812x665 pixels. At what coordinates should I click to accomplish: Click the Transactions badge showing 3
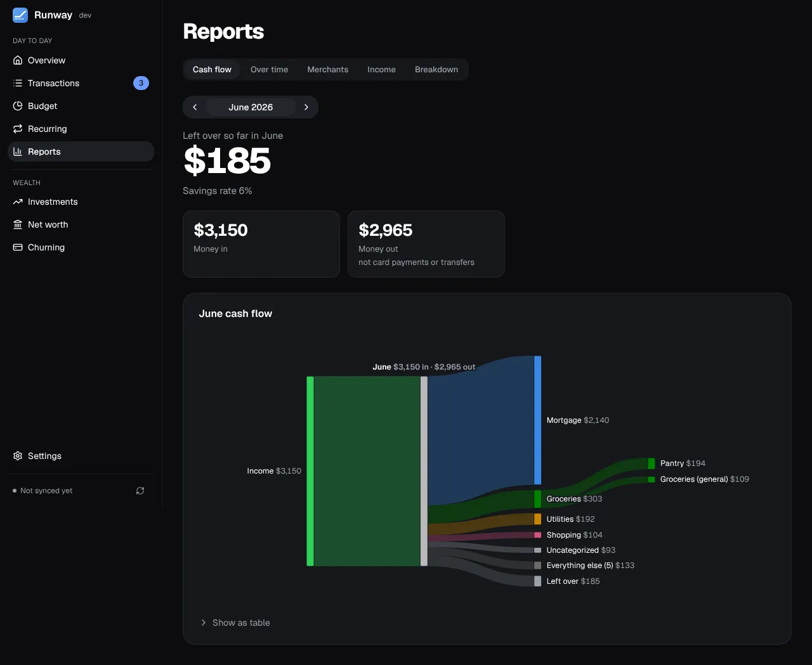141,83
